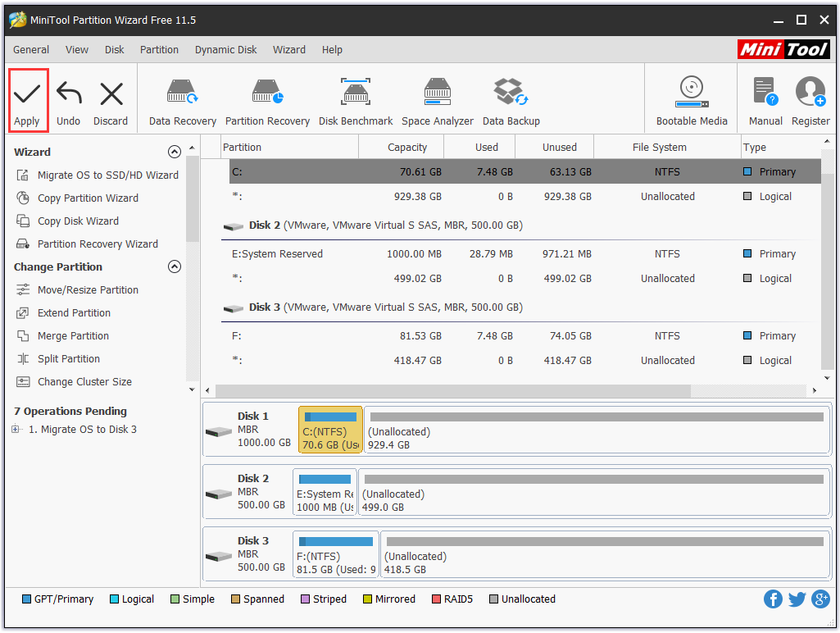The width and height of the screenshot is (840, 633).
Task: Open the General menu
Action: 31,50
